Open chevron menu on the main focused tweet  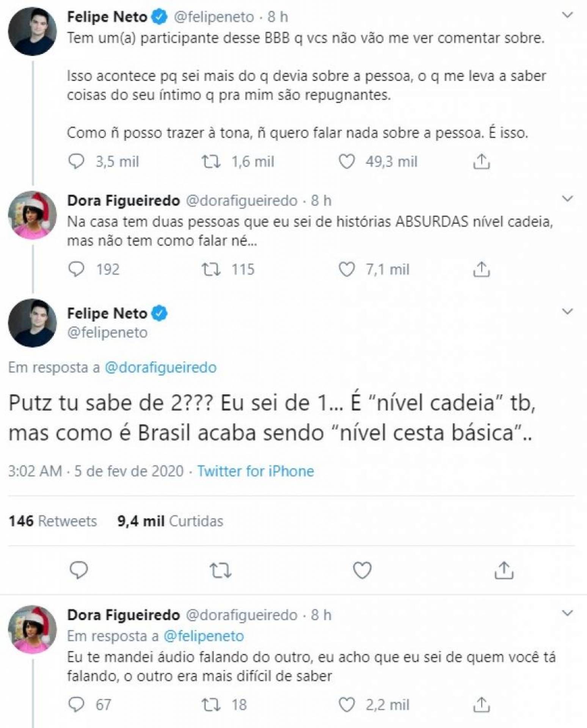(x=567, y=312)
